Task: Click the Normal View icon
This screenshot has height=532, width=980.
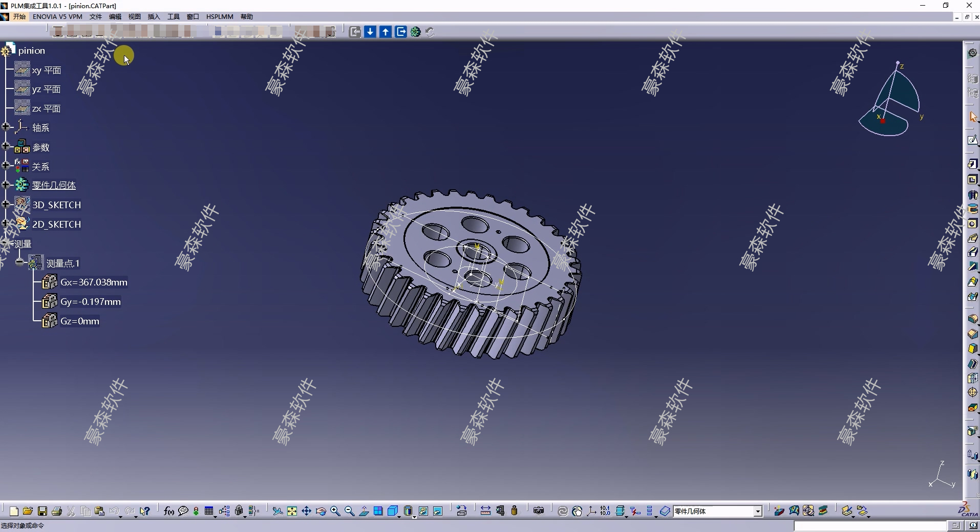Action: tap(364, 511)
